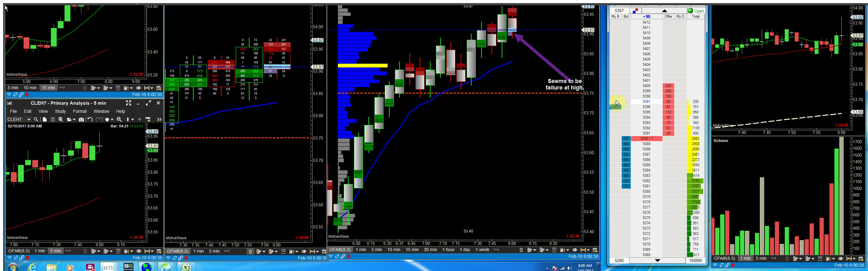868x271 pixels.
Task: Click the 5400 price row in the ladder
Action: tap(646, 85)
